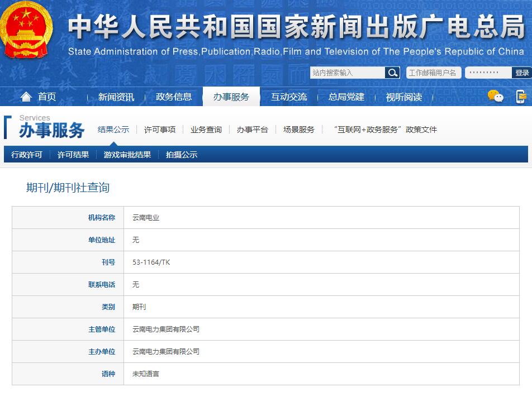
Task: Click the 无 value in 单位地址 row
Action: point(136,240)
